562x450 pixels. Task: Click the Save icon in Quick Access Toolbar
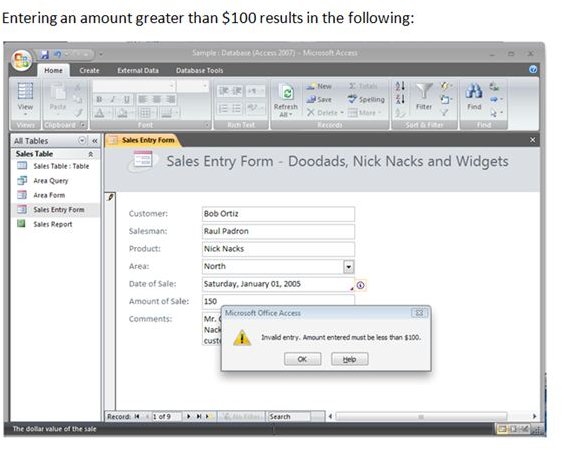pos(44,54)
